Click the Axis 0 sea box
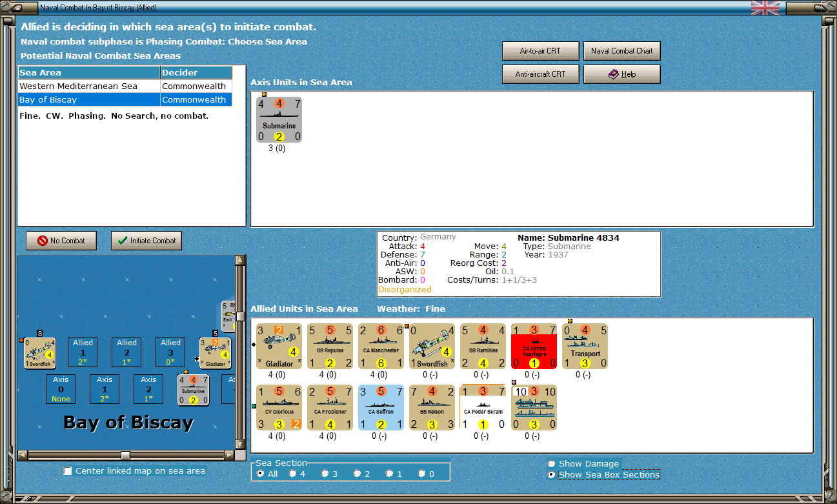Screen dimensions: 837x504 pos(61,390)
